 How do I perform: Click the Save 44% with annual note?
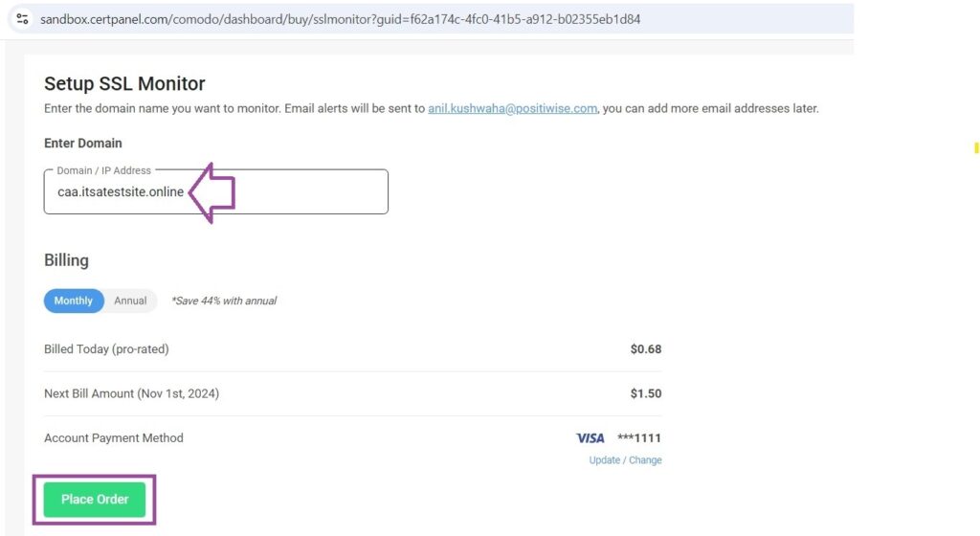224,301
